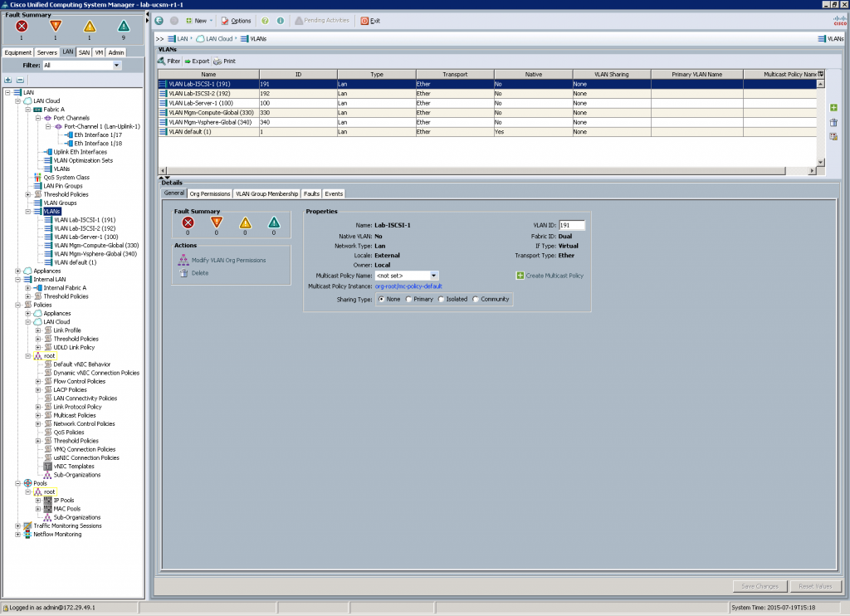Select the VLAN Mgm-Compute-Global (330) table row
This screenshot has height=616, width=850.
[x=487, y=113]
